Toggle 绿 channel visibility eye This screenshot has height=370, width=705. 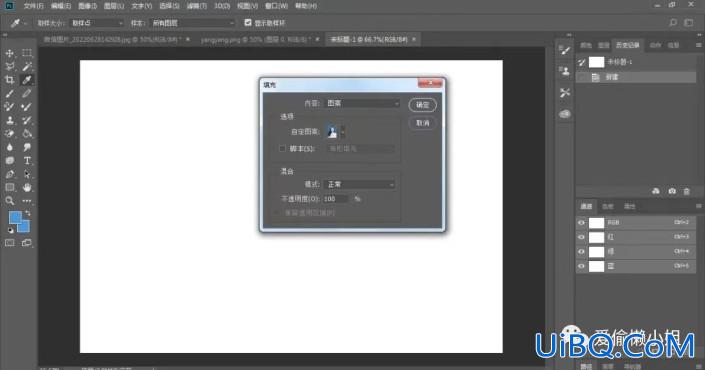click(x=581, y=251)
